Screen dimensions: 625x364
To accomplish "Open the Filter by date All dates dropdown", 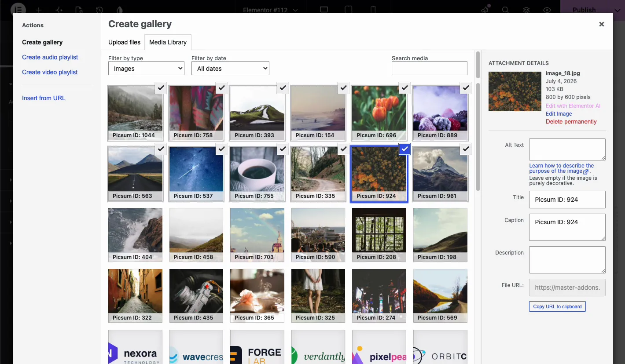I will [230, 68].
